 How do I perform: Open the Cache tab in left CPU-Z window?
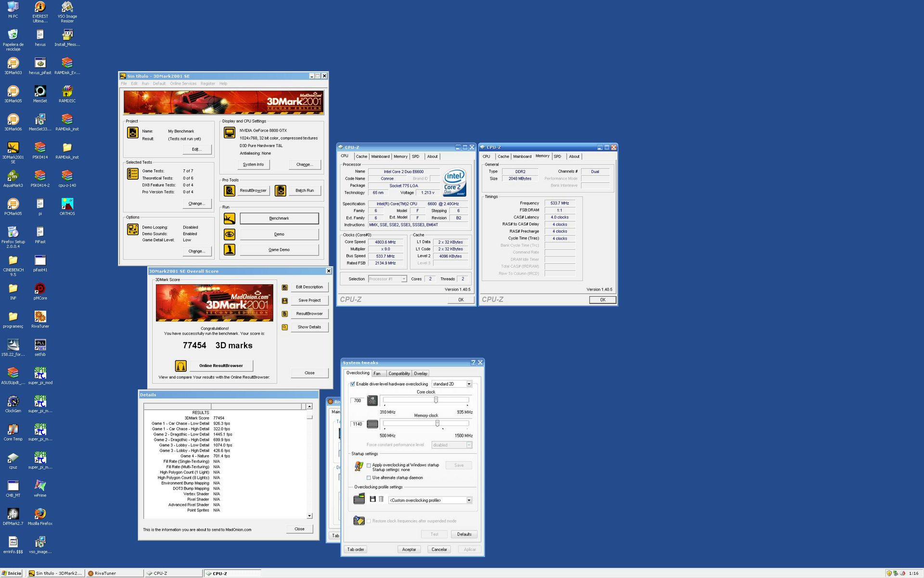click(x=361, y=157)
